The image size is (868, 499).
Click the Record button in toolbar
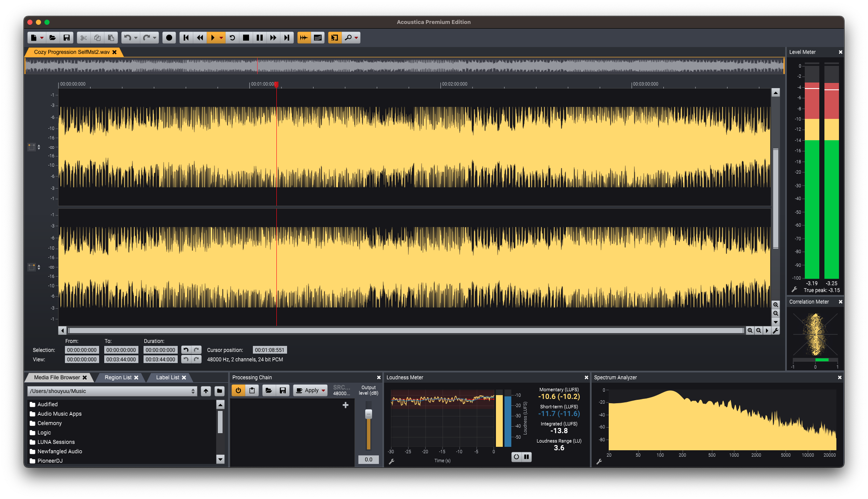[x=169, y=38]
